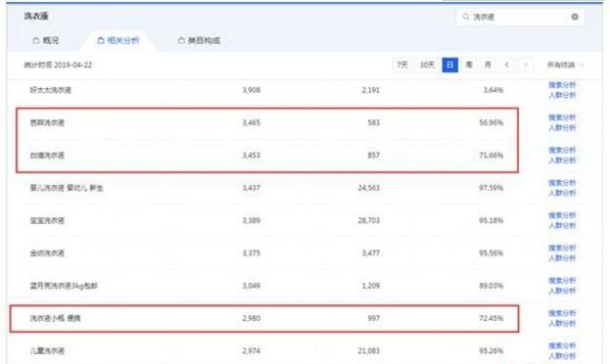Open 人群分析 for the 3,437 row

point(562,193)
